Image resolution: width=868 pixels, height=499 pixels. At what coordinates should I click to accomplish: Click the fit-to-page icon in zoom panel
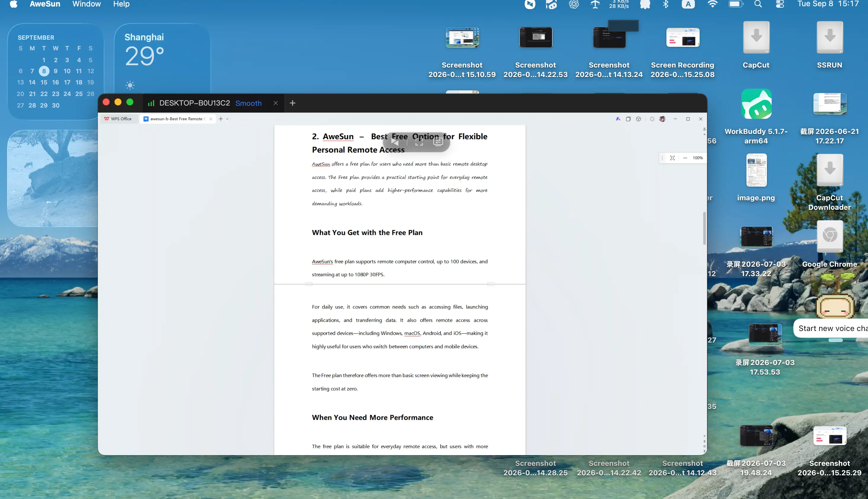pos(672,158)
